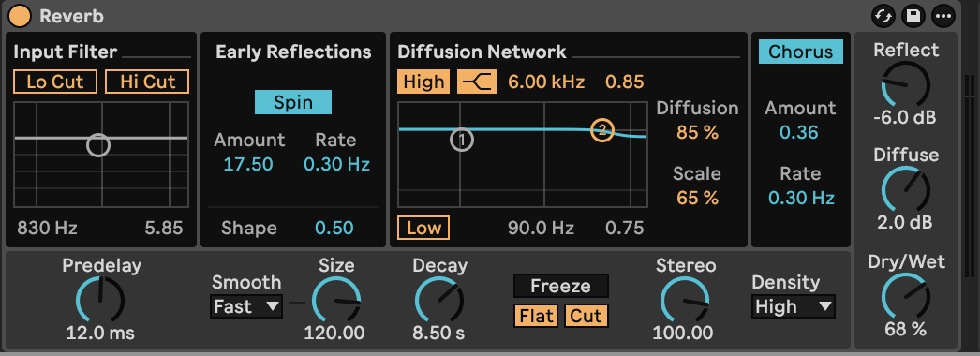Click the Input Filter frequency handle circle
The height and width of the screenshot is (356, 980).
click(98, 145)
